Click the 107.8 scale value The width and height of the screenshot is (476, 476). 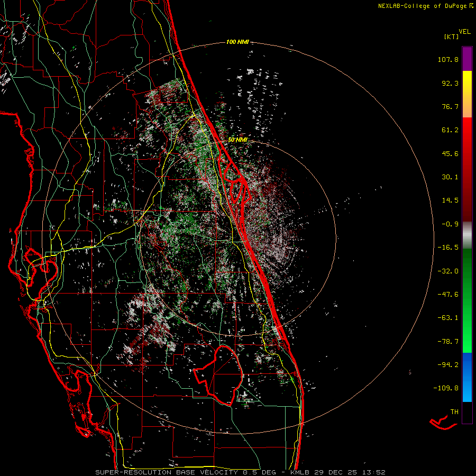[x=448, y=59]
